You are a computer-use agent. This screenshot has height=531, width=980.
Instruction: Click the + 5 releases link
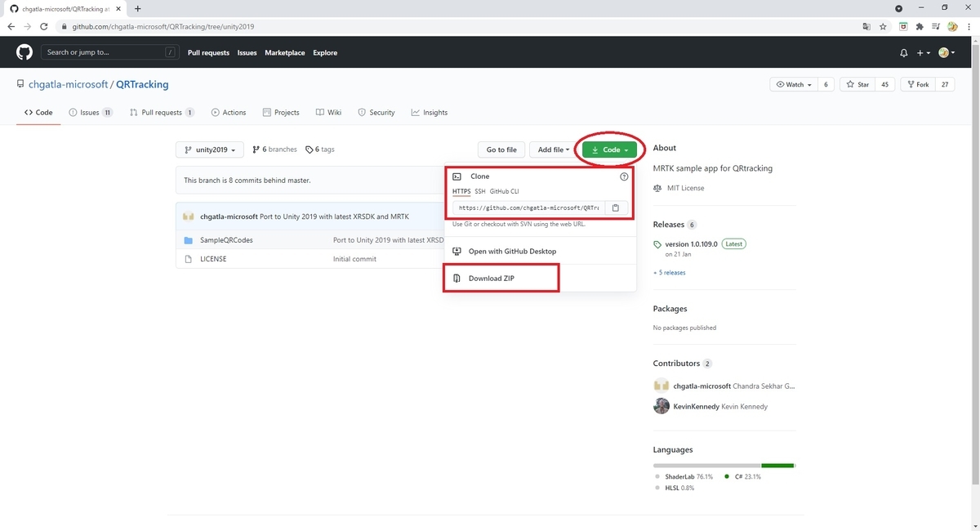pyautogui.click(x=670, y=273)
